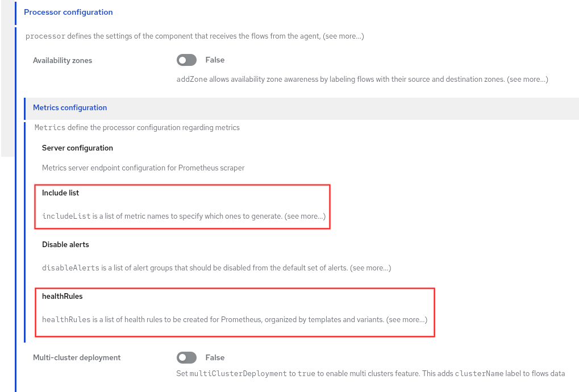Click the multiClusterDeployment help description text
Image resolution: width=579 pixels, height=392 pixels.
[370, 374]
